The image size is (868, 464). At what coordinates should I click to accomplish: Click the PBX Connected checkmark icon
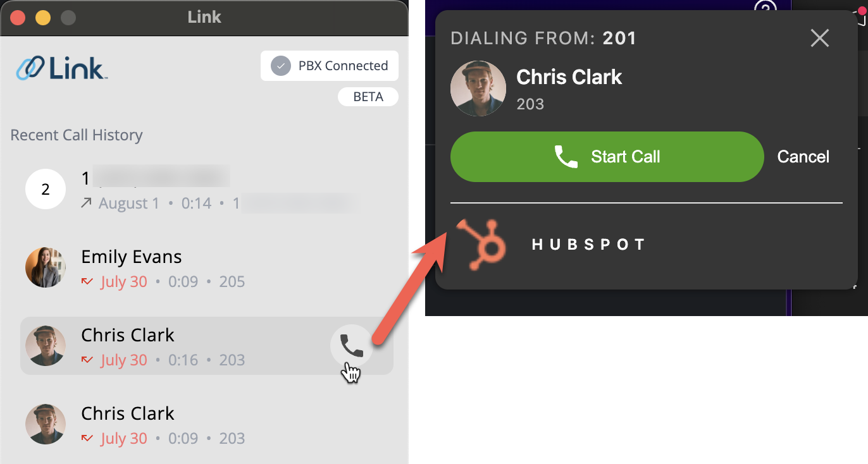[x=281, y=66]
